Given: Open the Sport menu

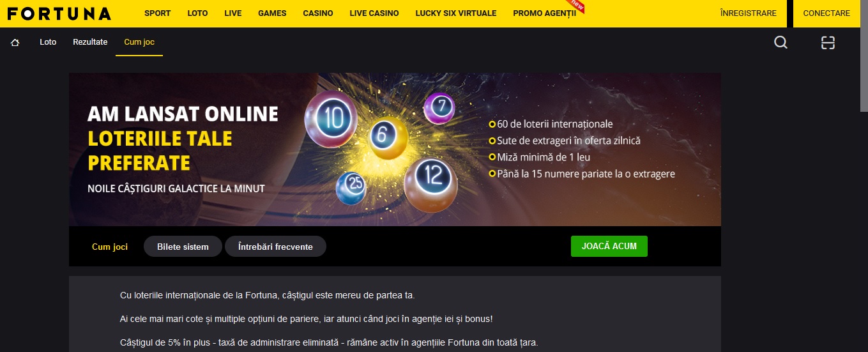Looking at the screenshot, I should [157, 13].
